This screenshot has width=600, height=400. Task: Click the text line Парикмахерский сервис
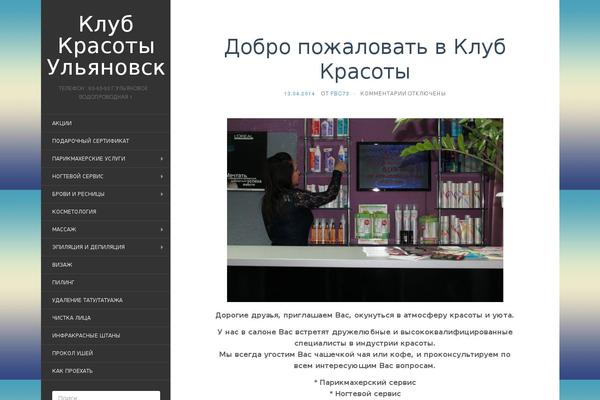pos(365,382)
